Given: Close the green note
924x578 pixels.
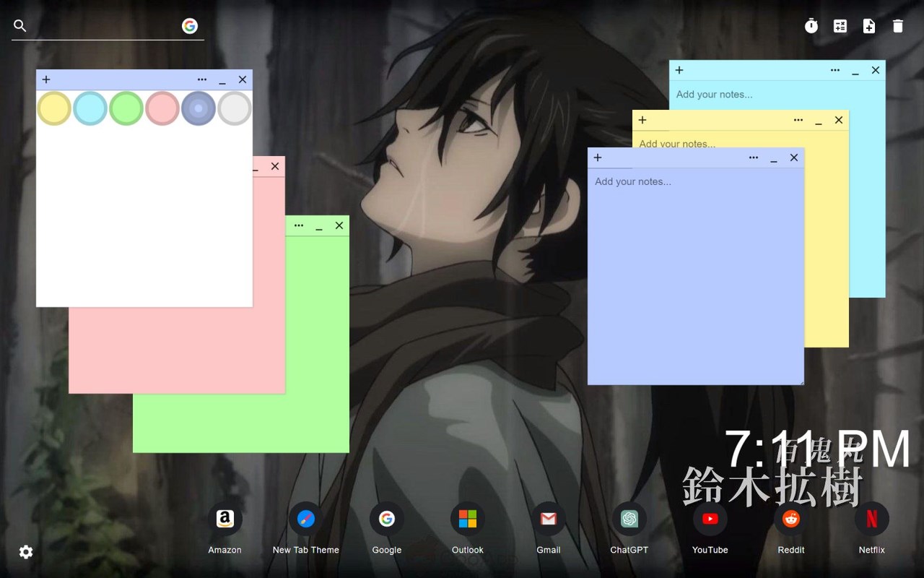Looking at the screenshot, I should 339,225.
